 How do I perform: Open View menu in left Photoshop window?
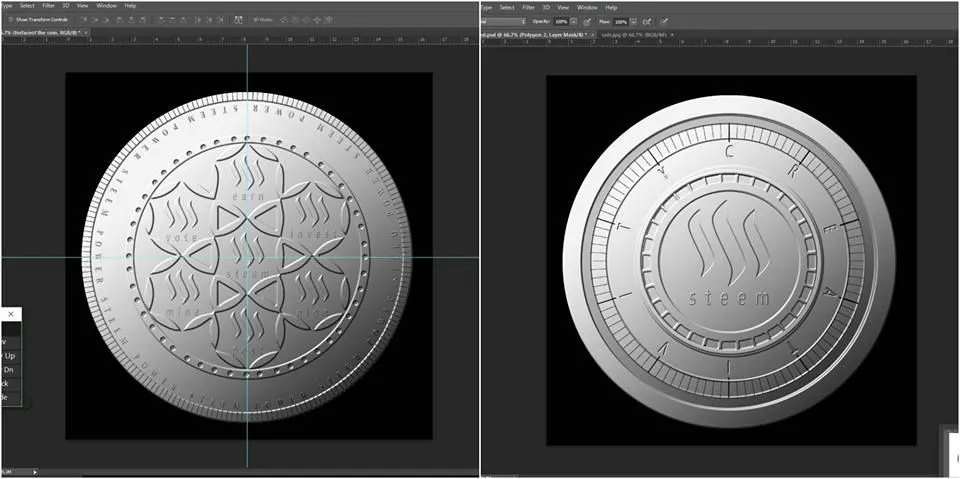(82, 6)
